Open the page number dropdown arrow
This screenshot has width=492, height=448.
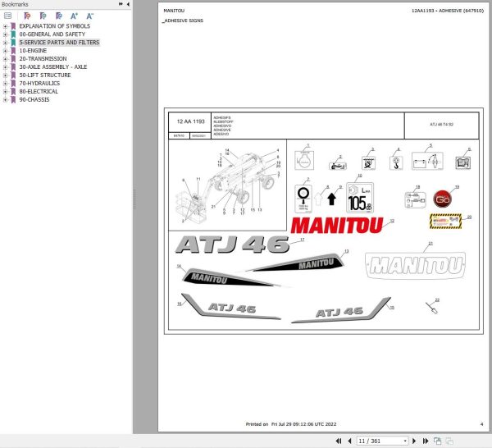(x=405, y=441)
